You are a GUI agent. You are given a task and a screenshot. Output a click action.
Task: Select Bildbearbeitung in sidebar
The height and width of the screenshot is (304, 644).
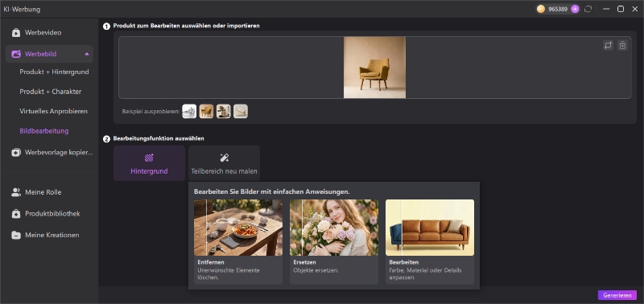click(44, 131)
